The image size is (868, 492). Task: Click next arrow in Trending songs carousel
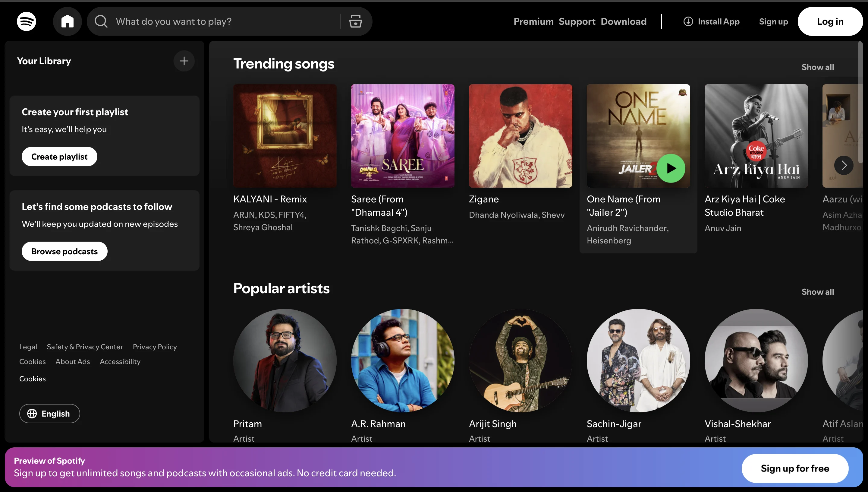click(843, 165)
